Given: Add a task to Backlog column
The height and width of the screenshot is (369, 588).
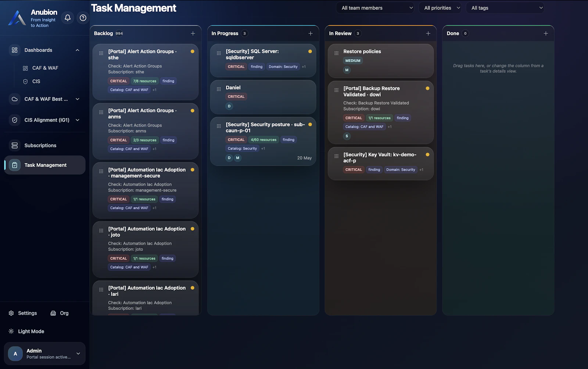Looking at the screenshot, I should click(x=193, y=33).
